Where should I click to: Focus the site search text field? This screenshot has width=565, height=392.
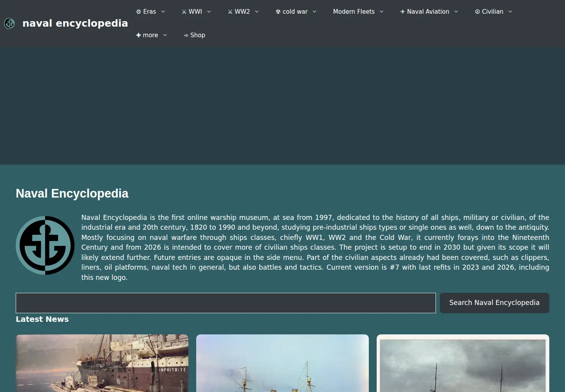coord(226,303)
